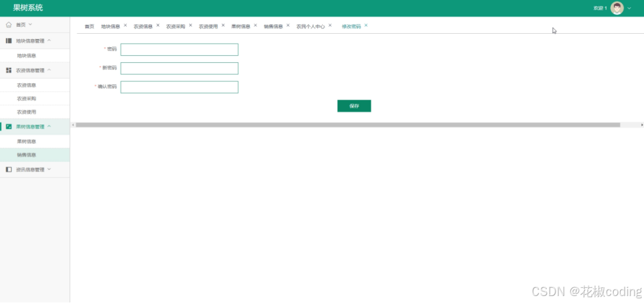
Task: Open 农资使用 in the sidebar
Action: (35, 112)
